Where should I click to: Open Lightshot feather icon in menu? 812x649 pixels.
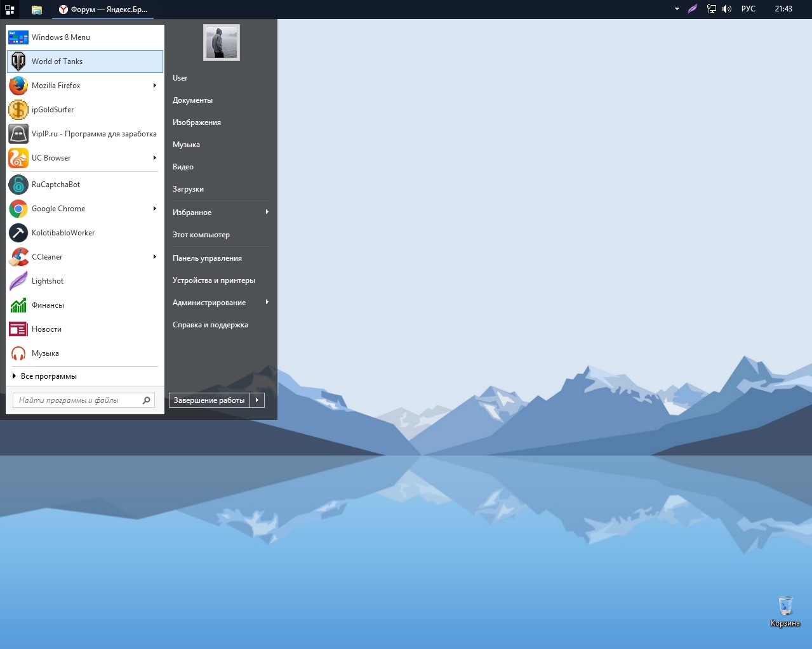click(18, 281)
